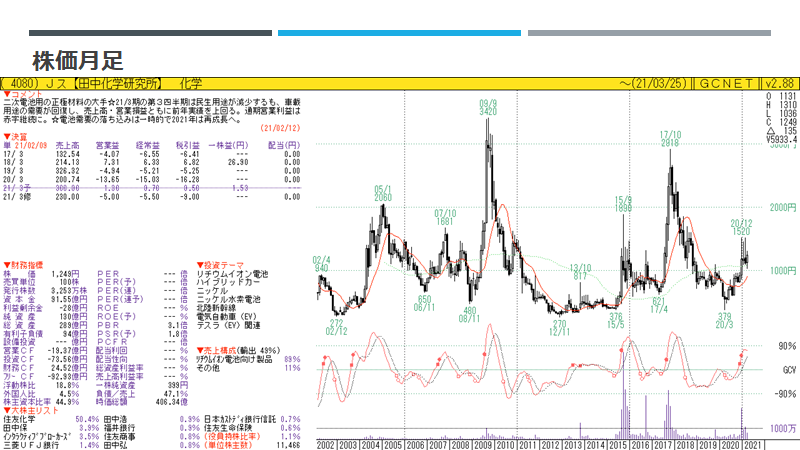Screen dimensions: 800x450
Task: Click the (役員持株比率) label
Action: 232,437
